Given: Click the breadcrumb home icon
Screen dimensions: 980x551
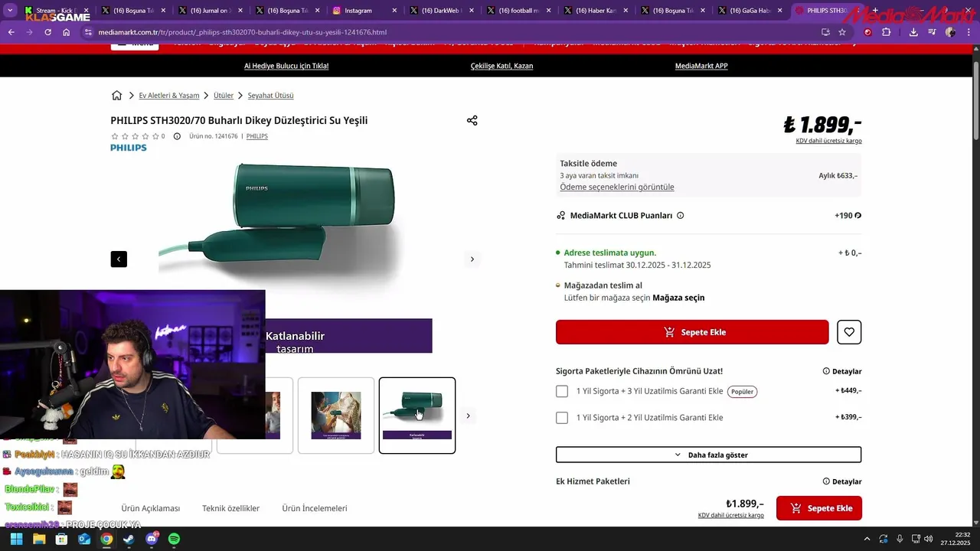Looking at the screenshot, I should (x=116, y=96).
